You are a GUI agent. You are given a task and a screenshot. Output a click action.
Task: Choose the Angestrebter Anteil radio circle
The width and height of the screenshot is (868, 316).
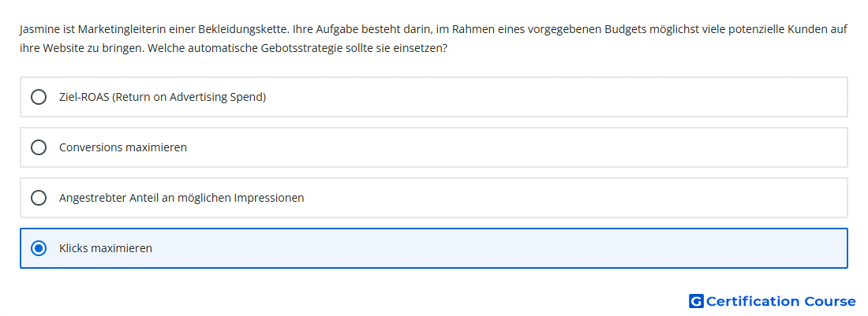tap(38, 198)
